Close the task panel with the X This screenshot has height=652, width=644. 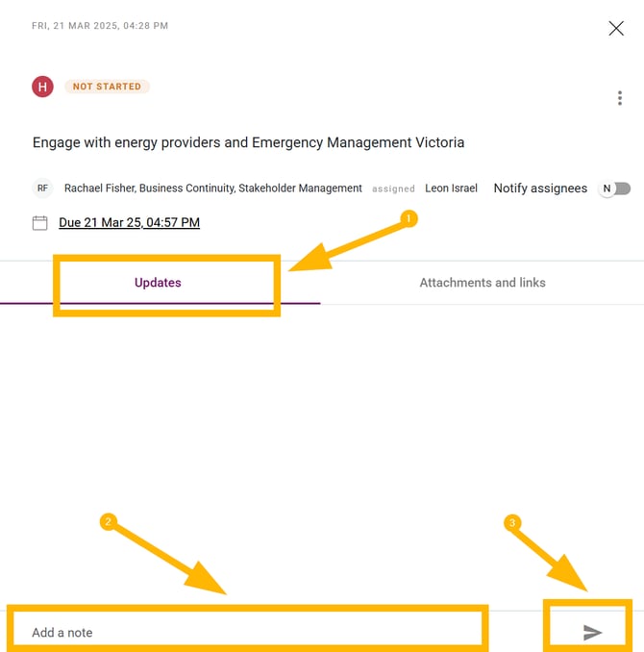click(616, 29)
